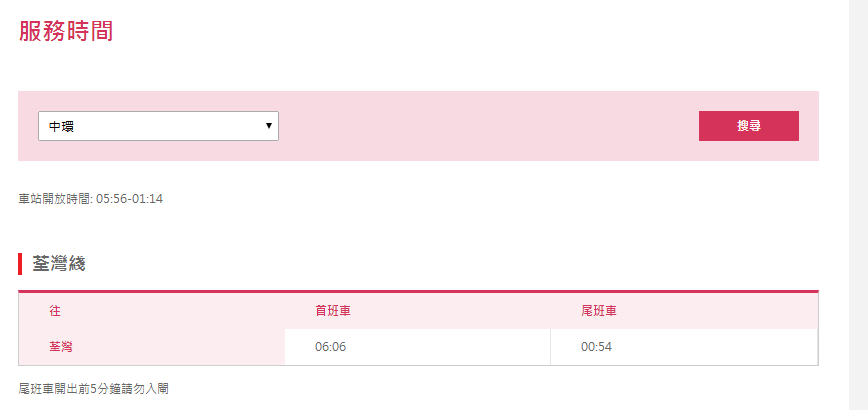
Task: Select the 荃灣綫 line heading
Action: pos(59,265)
